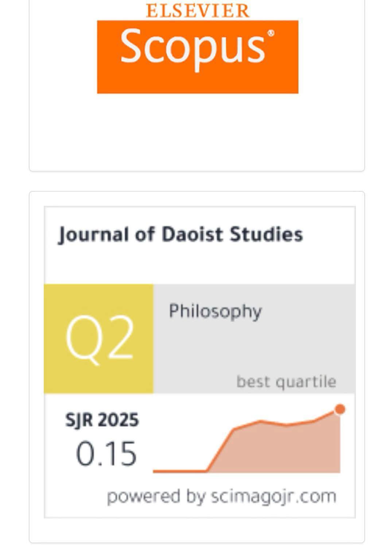Select the Philosophy category label

click(x=215, y=311)
